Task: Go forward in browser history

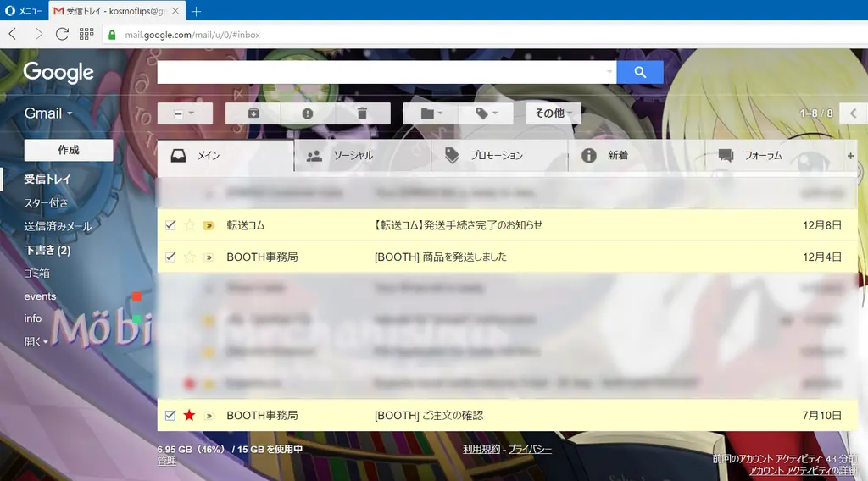Action: 38,34
